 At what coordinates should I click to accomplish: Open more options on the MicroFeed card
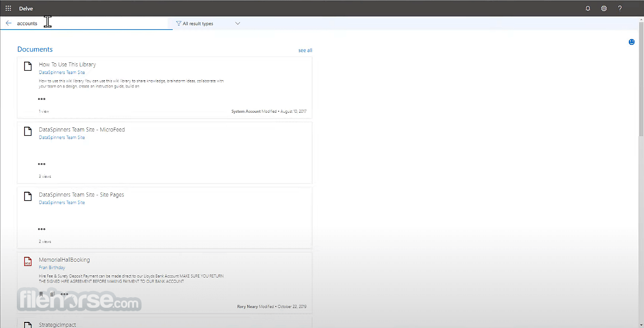41,164
